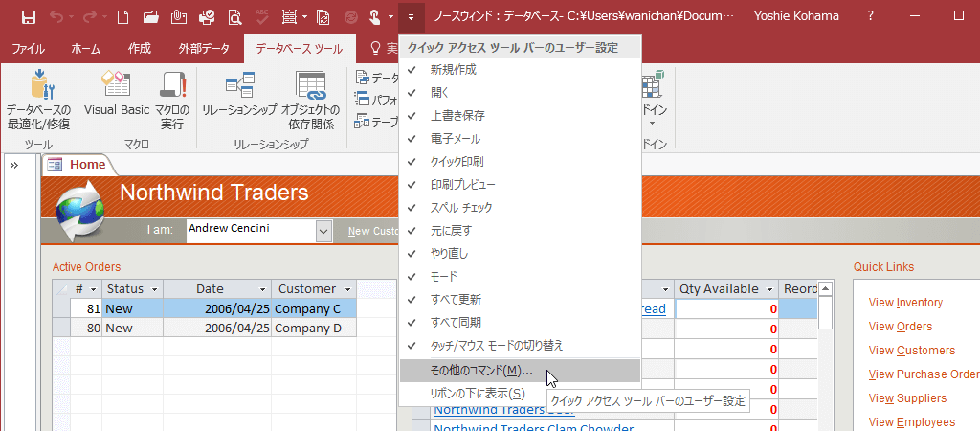
Task: Click the Touch/Mouse Mode icon
Action: [375, 17]
